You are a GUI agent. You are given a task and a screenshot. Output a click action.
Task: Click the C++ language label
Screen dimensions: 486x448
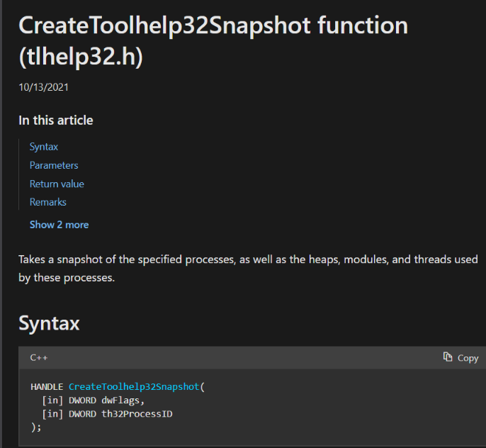point(39,358)
